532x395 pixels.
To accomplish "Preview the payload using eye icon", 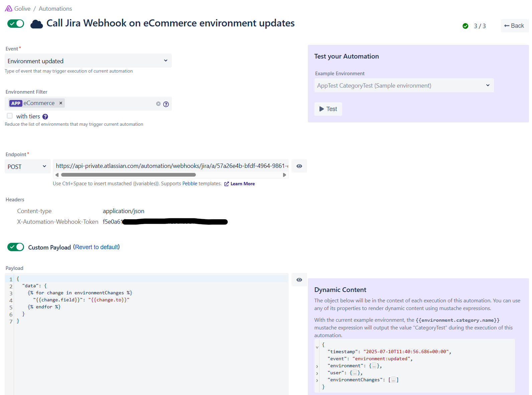I will coord(299,280).
